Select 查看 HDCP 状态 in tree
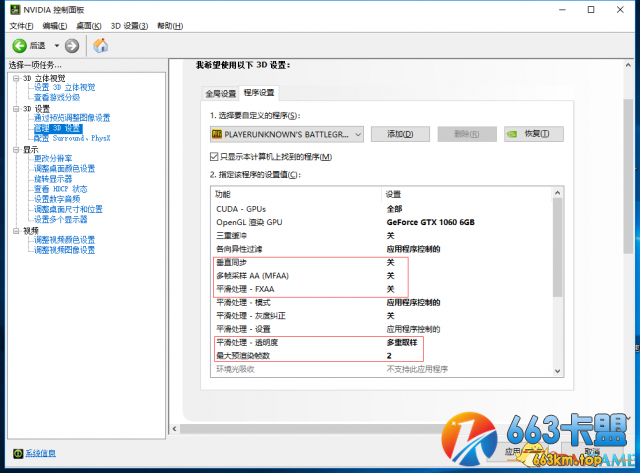 (60, 189)
